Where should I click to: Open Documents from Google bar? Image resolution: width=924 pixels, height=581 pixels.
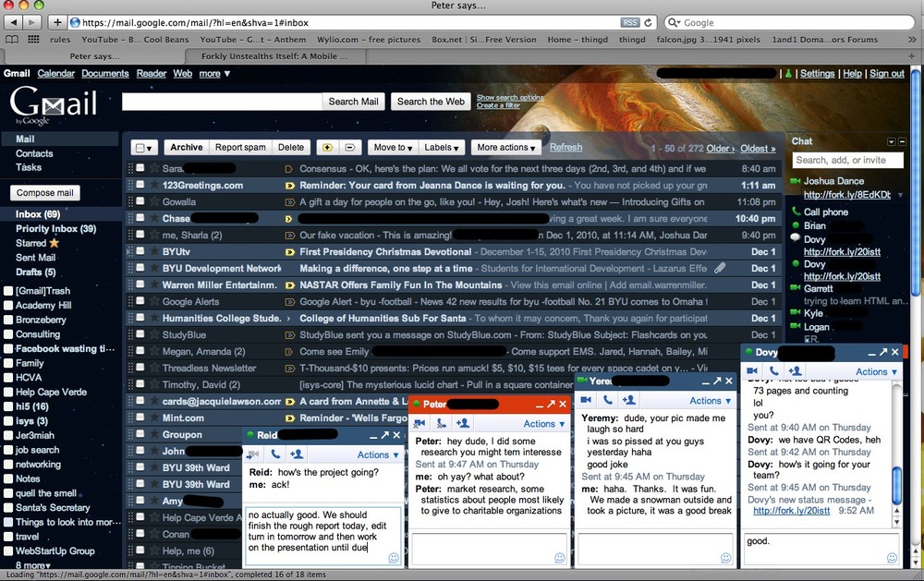tap(105, 74)
